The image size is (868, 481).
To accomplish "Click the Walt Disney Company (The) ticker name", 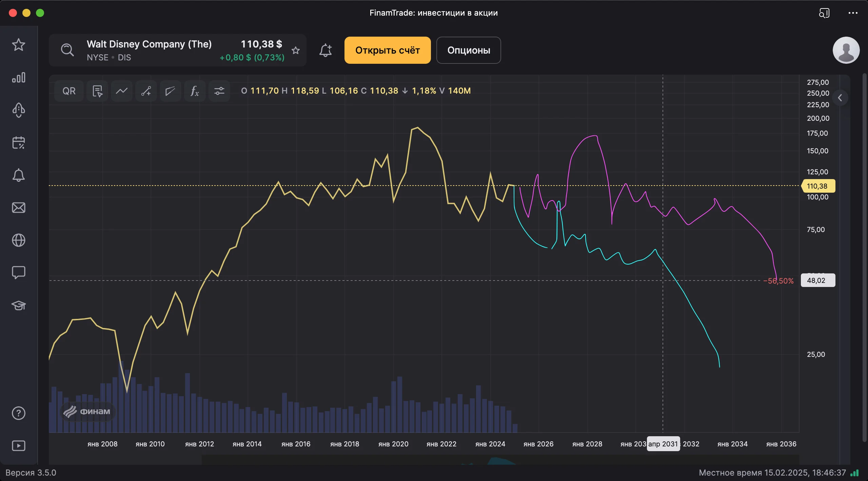I will tap(149, 44).
